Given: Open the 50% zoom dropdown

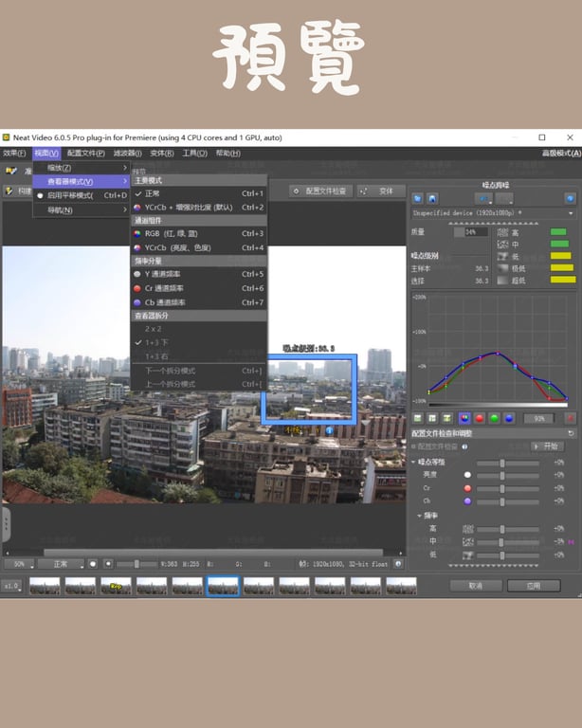Looking at the screenshot, I should [20, 564].
